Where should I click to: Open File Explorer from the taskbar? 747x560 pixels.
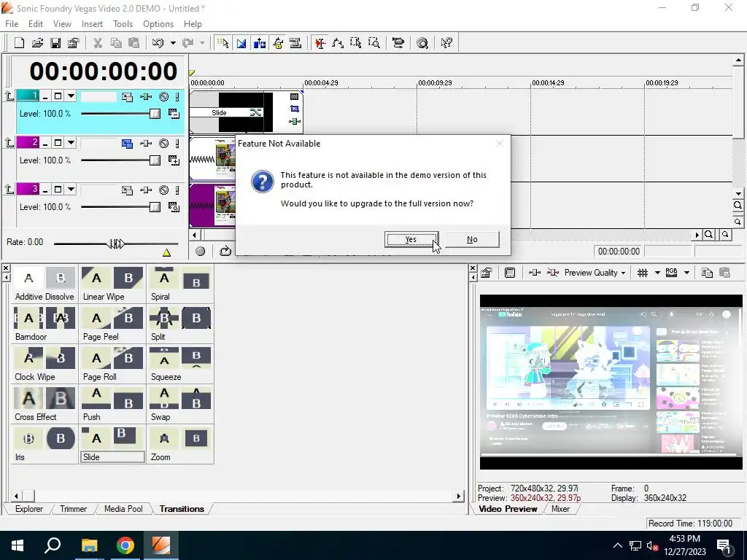tap(89, 545)
